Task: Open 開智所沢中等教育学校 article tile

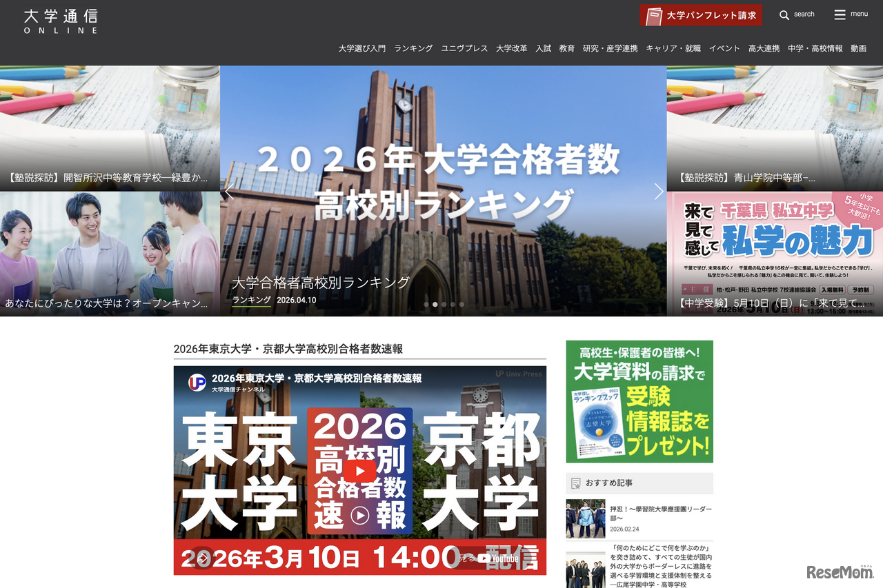Action: coord(110,128)
